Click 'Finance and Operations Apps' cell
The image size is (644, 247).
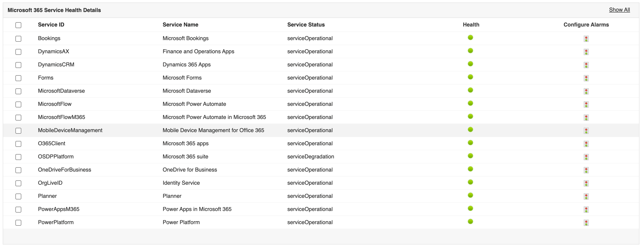(198, 51)
